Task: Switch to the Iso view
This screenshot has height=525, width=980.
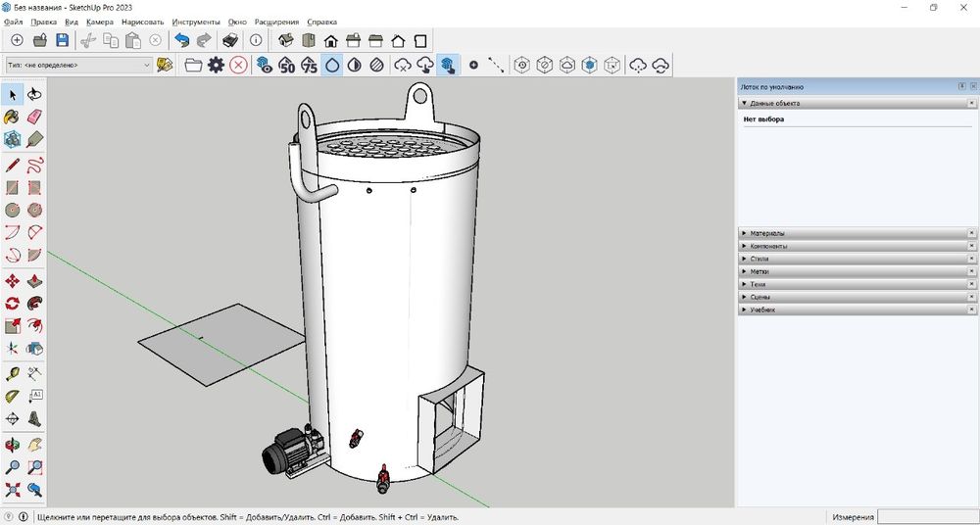Action: coord(285,40)
